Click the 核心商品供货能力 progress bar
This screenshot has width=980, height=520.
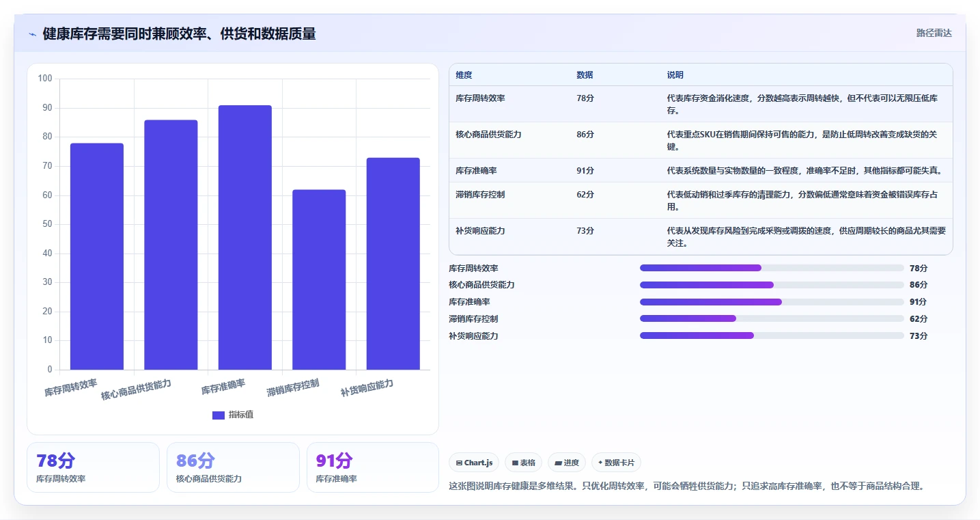(x=772, y=285)
